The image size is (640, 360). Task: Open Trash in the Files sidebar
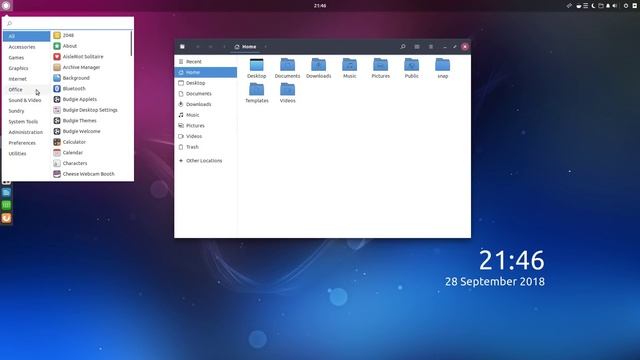206,147
